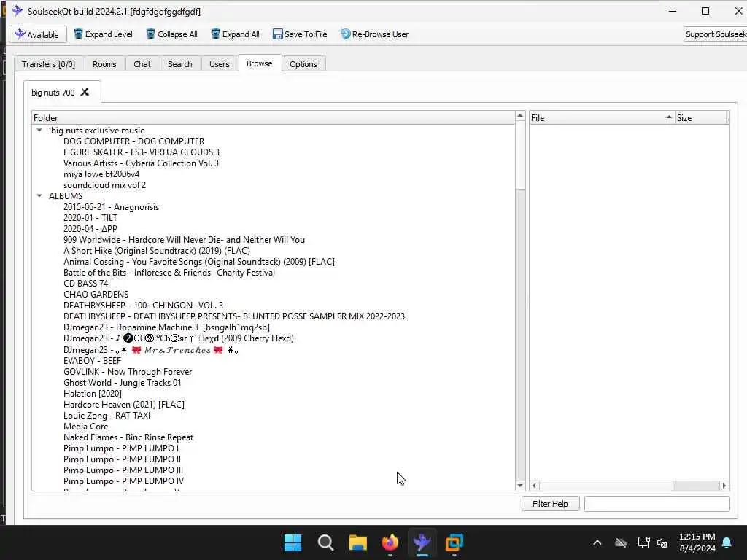
Task: Collapse the !big nuts exclusive music folder
Action: click(x=39, y=130)
